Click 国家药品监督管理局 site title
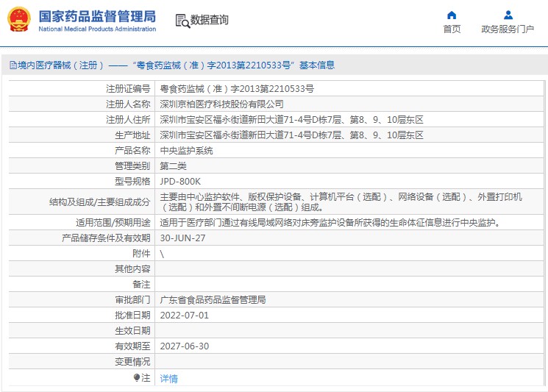Screen dimensions: 548x392 click(x=97, y=16)
